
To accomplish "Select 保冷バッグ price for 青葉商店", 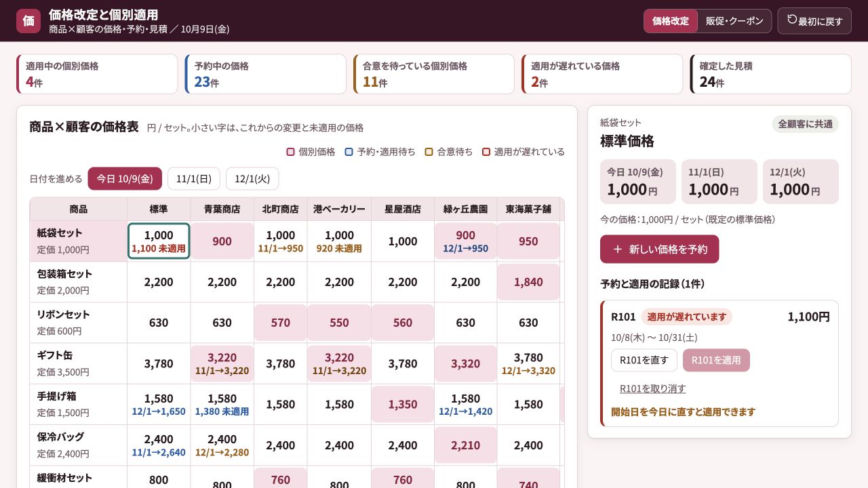I will point(222,445).
